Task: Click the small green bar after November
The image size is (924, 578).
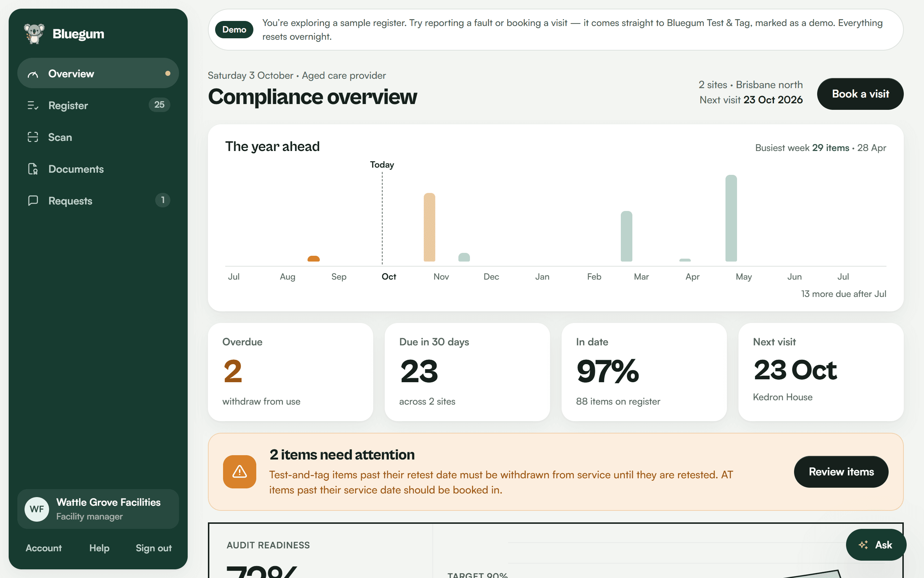Action: coord(464,257)
